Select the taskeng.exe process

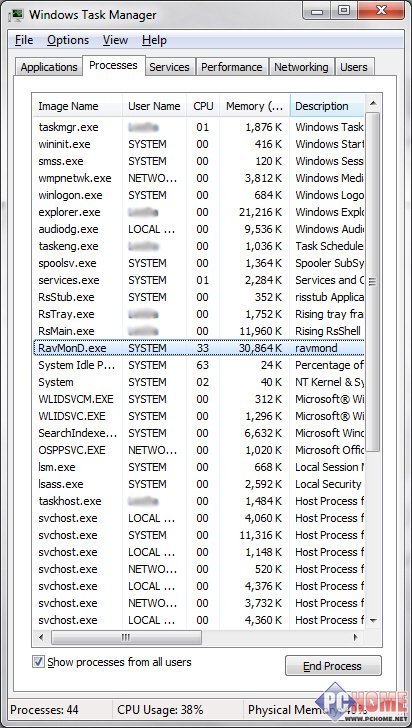[199, 246]
